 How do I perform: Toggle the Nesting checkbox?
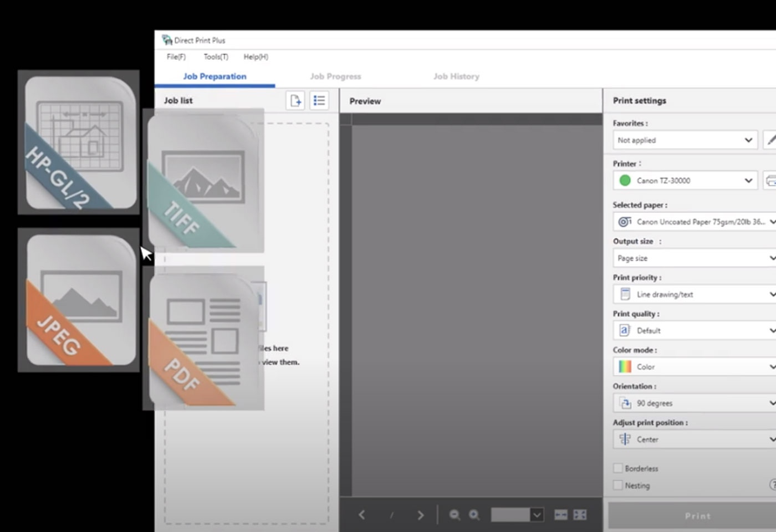pos(618,485)
